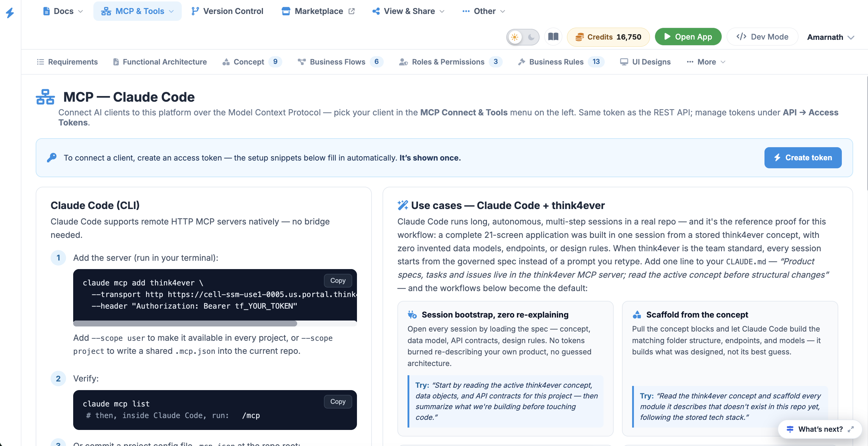
Task: Click the Marketplace storefront icon
Action: click(286, 11)
